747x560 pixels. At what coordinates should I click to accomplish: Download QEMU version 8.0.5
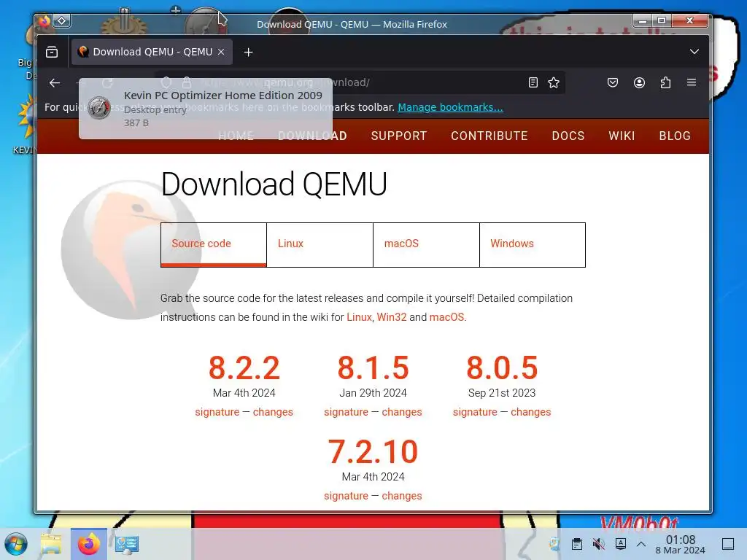point(502,368)
